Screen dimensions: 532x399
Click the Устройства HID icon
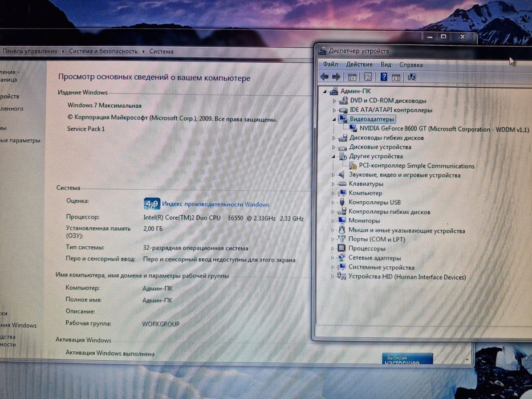click(x=342, y=276)
